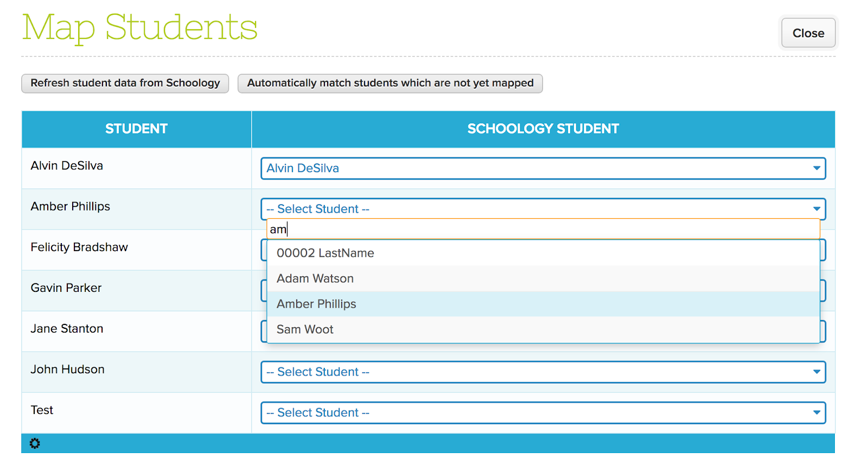This screenshot has width=868, height=465.
Task: Choose 00002 LastName from the list
Action: (x=543, y=253)
